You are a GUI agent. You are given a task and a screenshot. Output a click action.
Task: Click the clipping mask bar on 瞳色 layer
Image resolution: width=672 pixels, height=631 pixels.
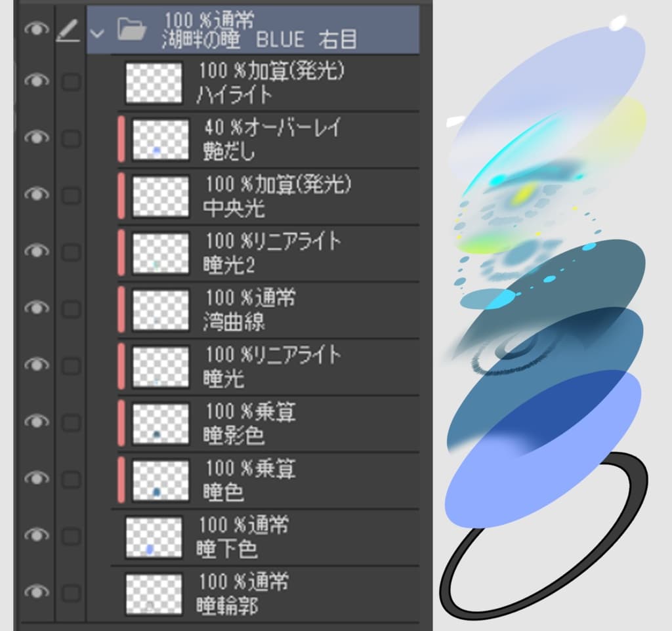pos(121,479)
